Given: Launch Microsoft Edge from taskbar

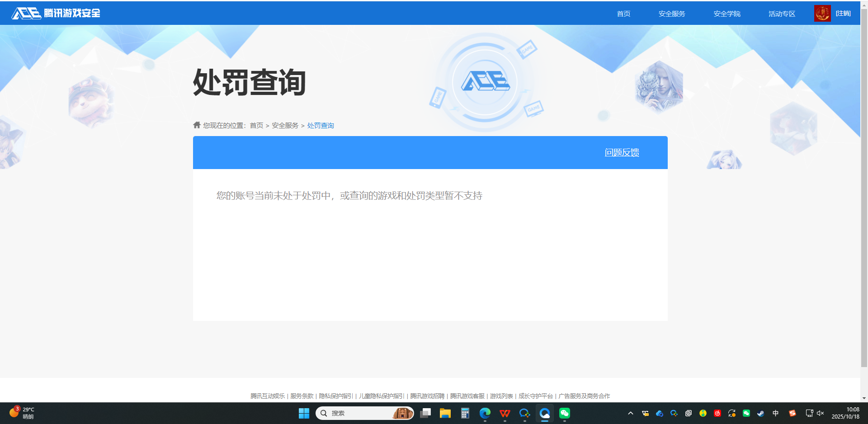Looking at the screenshot, I should [485, 413].
